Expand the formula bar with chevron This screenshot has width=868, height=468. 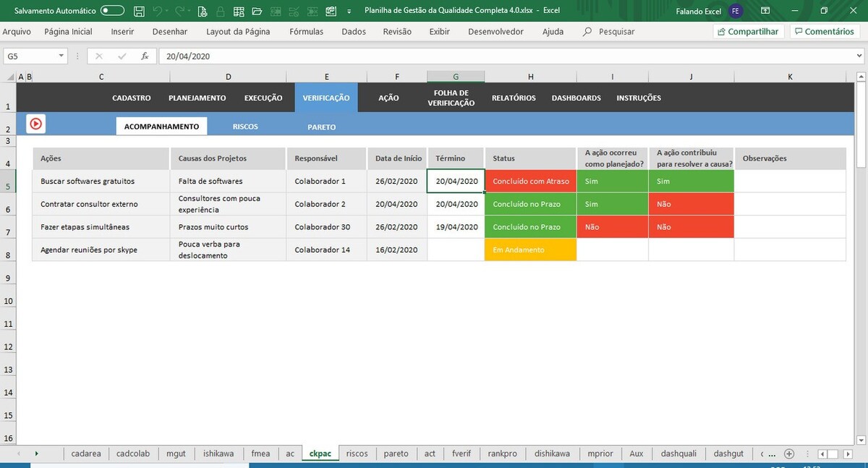[x=860, y=56]
